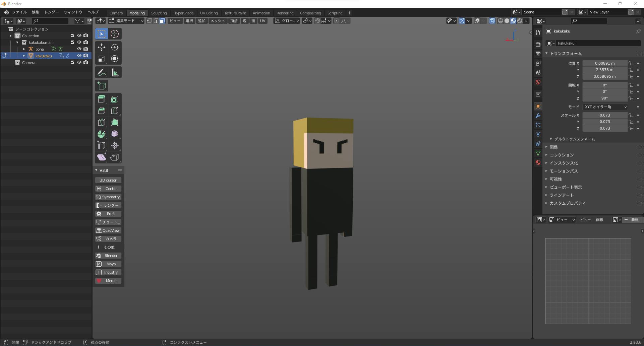Open the Render properties tab
Viewport: 644px width, 346px height.
(x=538, y=44)
